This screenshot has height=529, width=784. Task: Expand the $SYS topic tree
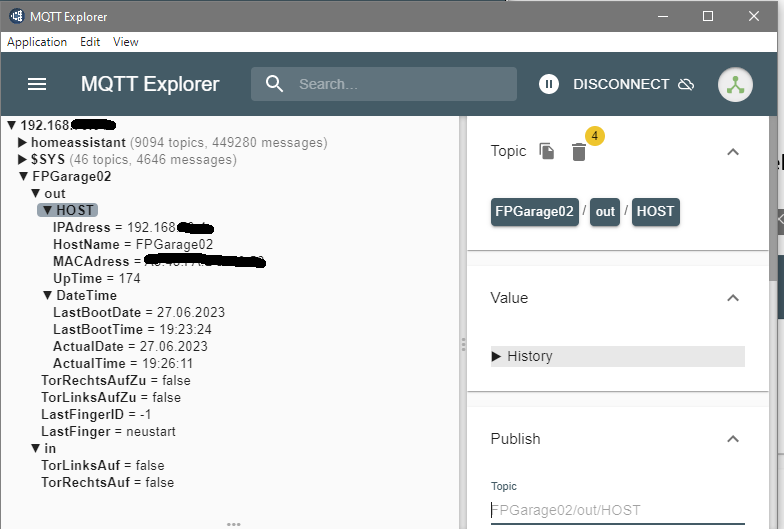pos(22,160)
